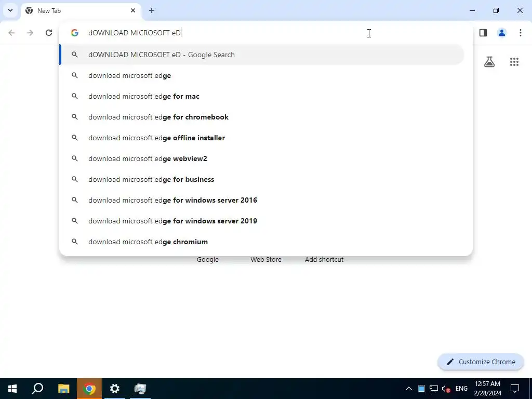Open File Explorer from taskbar
Image resolution: width=532 pixels, height=399 pixels.
pos(63,389)
